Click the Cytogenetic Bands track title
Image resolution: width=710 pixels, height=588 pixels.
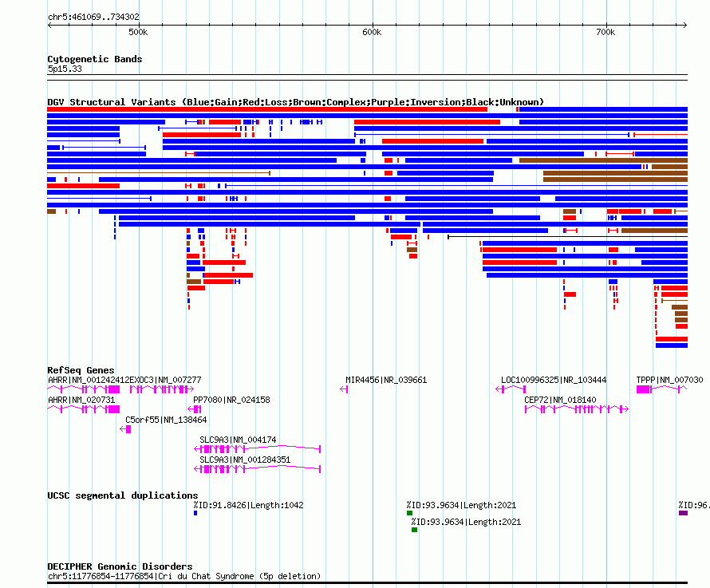point(95,59)
